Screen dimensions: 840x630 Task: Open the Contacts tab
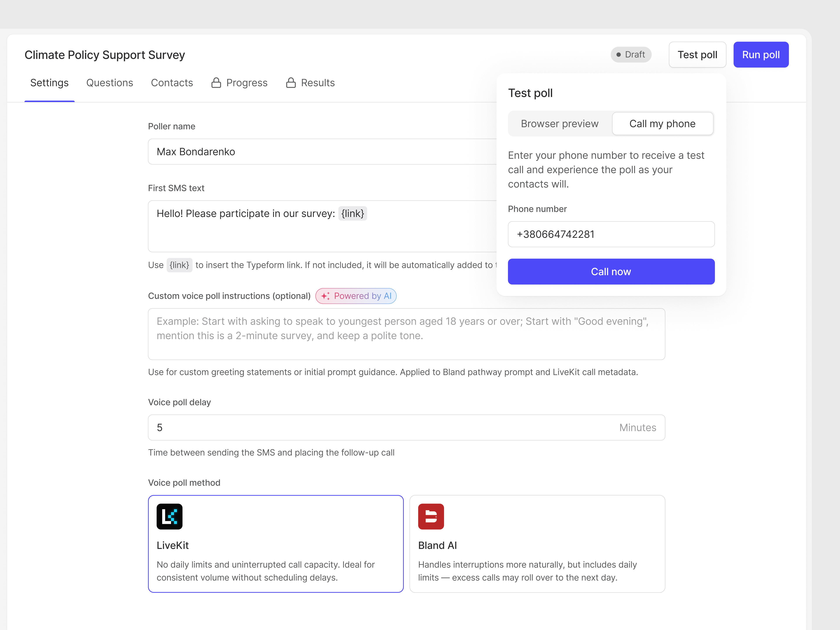tap(172, 83)
